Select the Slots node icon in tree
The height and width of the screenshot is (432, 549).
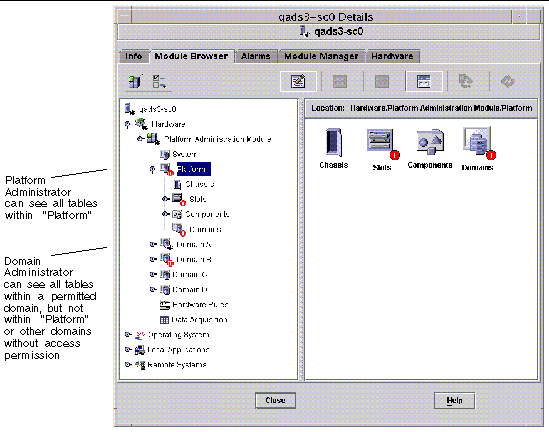tap(178, 199)
